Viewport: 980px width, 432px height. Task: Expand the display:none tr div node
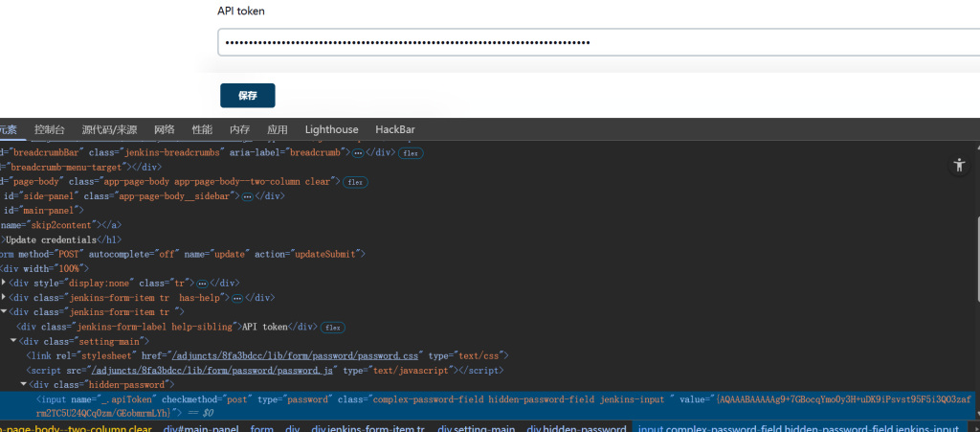4,283
